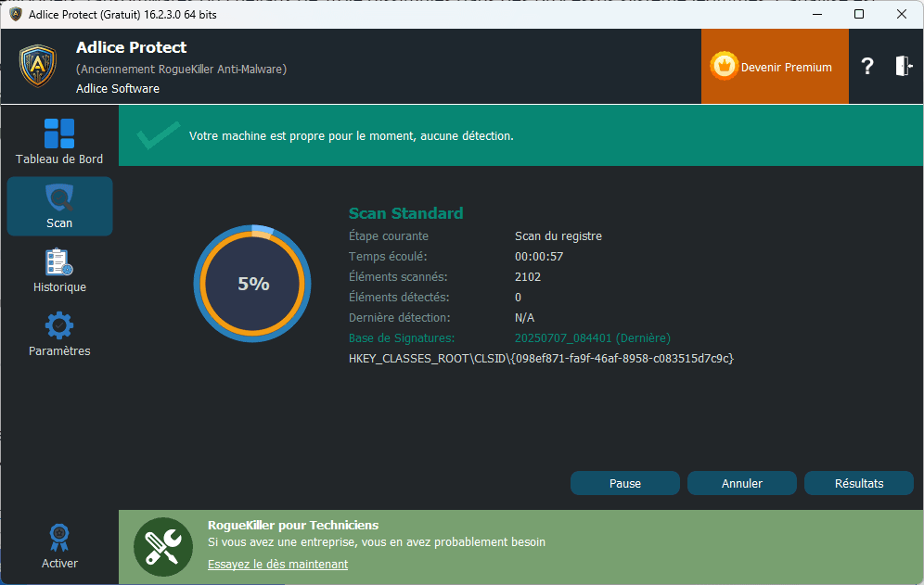The height and width of the screenshot is (585, 924).
Task: Click the Activer ribbon badge icon
Action: click(x=59, y=538)
